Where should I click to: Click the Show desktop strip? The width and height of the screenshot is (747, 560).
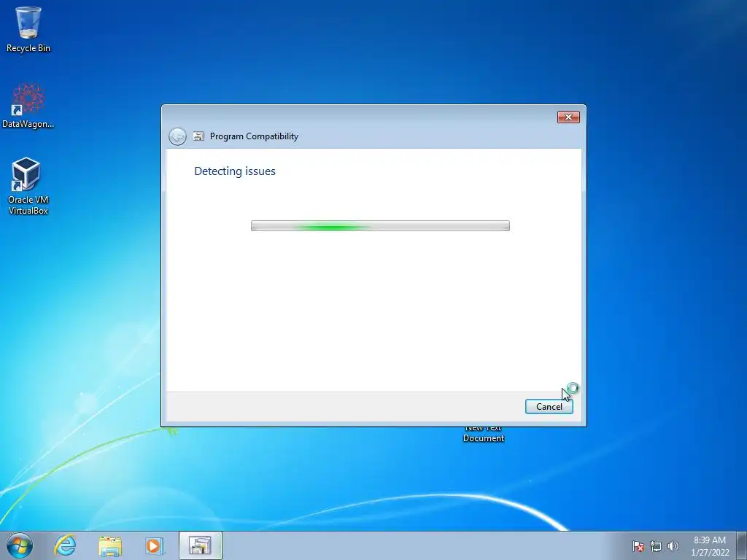[742, 545]
